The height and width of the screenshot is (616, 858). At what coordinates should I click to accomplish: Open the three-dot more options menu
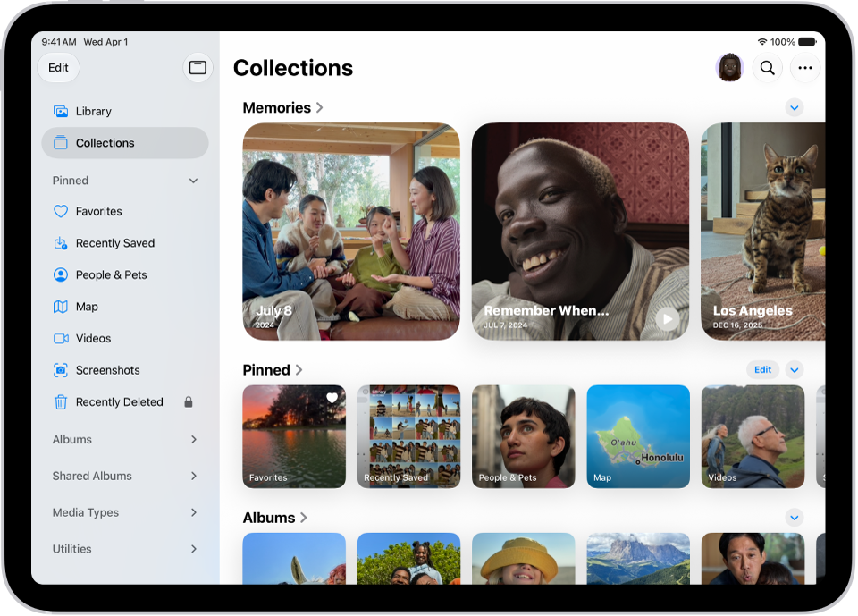coord(805,68)
